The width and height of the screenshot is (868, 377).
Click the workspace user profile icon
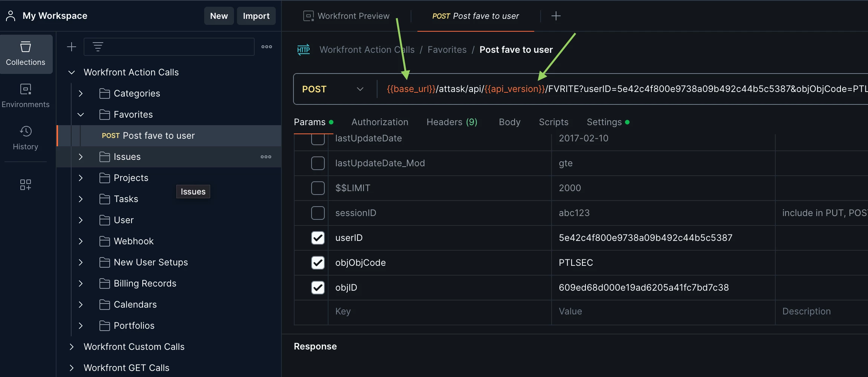(11, 16)
